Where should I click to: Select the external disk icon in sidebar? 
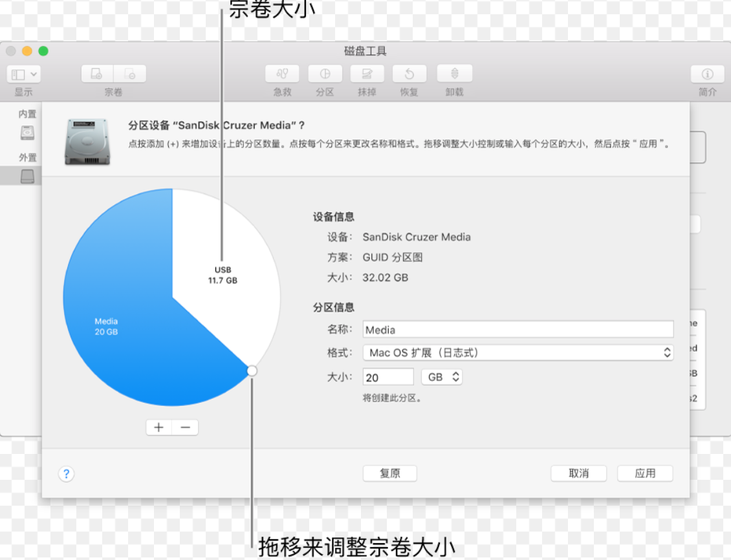(x=27, y=175)
